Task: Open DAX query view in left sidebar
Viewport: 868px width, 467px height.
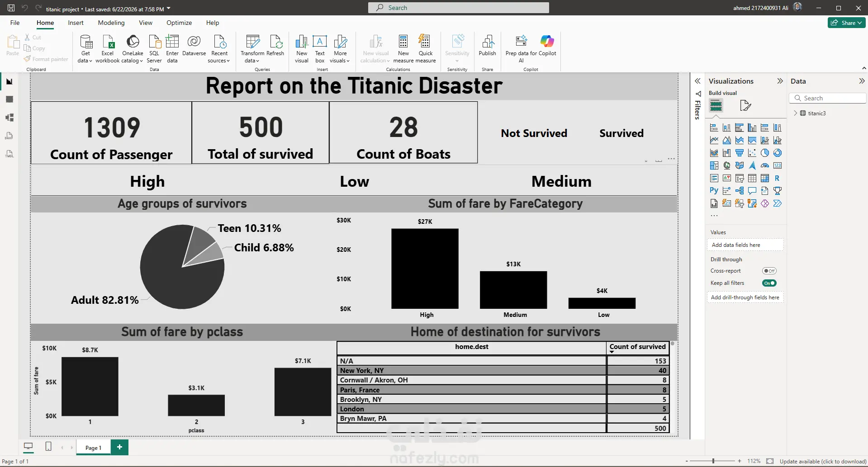Action: point(9,136)
